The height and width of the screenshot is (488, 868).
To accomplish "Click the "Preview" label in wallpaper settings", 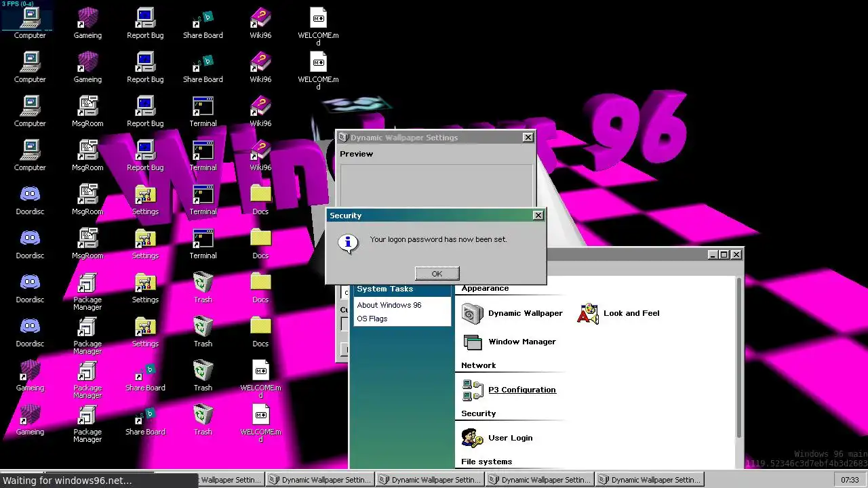I will [x=357, y=154].
